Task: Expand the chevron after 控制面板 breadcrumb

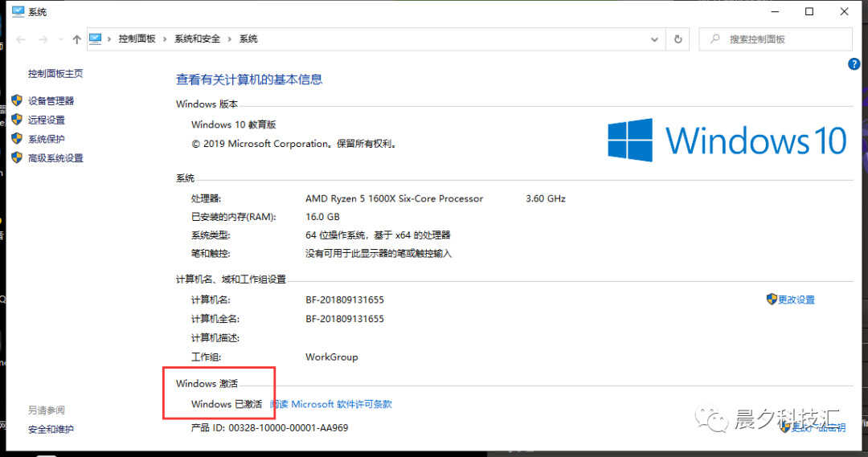Action: point(166,39)
